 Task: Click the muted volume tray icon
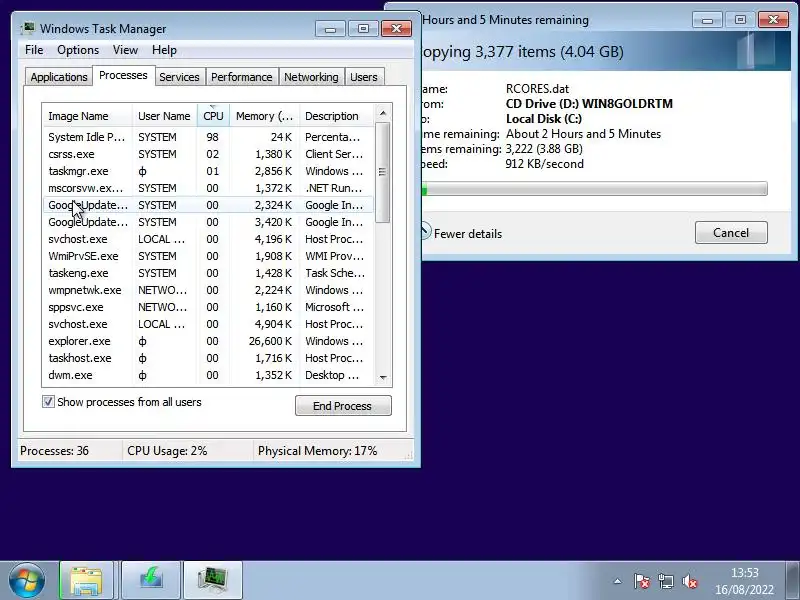pyautogui.click(x=690, y=581)
